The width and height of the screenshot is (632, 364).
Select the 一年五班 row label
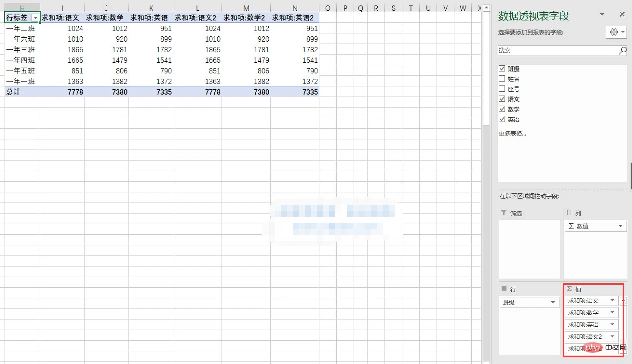point(22,71)
